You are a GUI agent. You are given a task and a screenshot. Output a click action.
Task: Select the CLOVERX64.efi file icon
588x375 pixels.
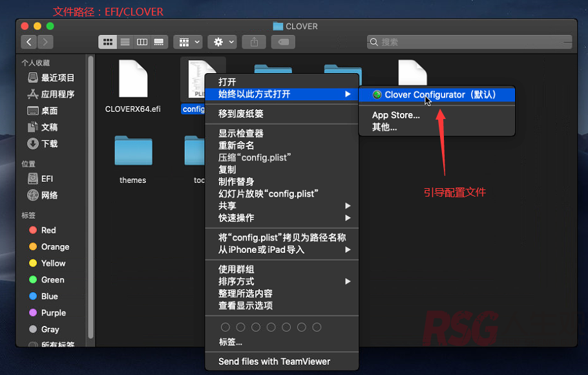tap(133, 79)
